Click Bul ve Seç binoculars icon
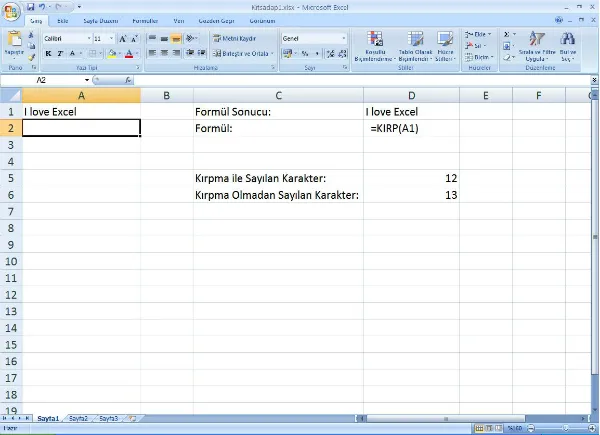The image size is (600, 435). pos(568,46)
